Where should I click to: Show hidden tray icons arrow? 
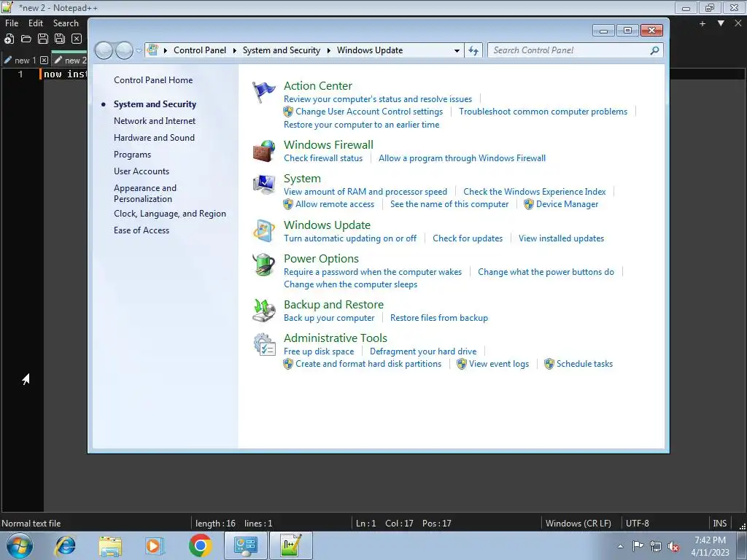620,547
